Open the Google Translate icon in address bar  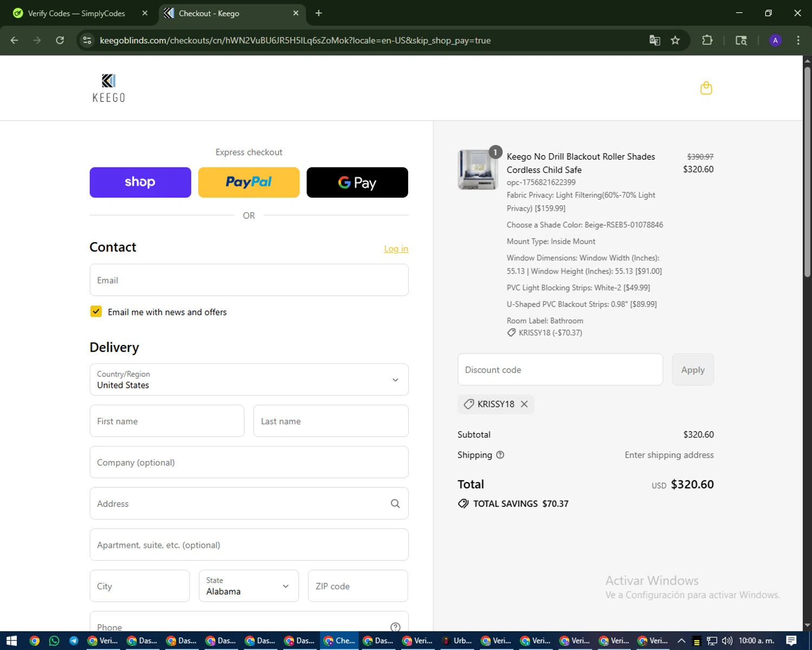click(654, 40)
